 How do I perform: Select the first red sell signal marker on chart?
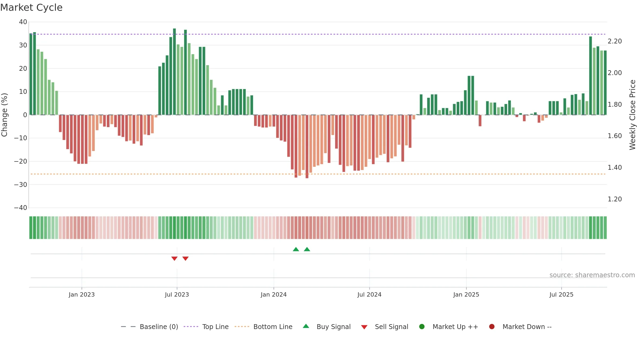tap(174, 258)
